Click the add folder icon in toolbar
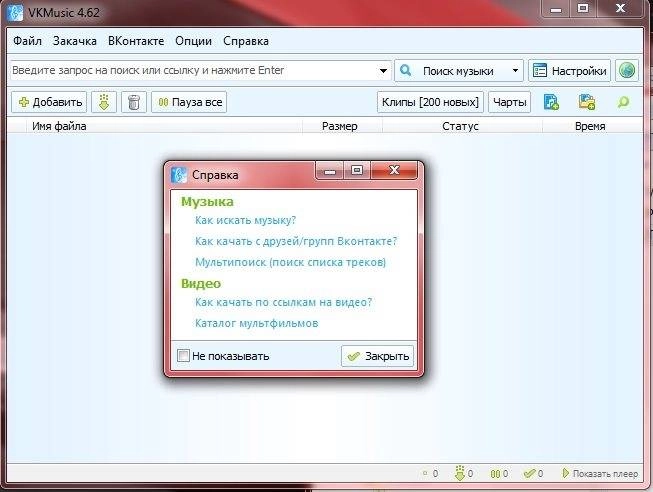653x492 pixels. point(587,102)
